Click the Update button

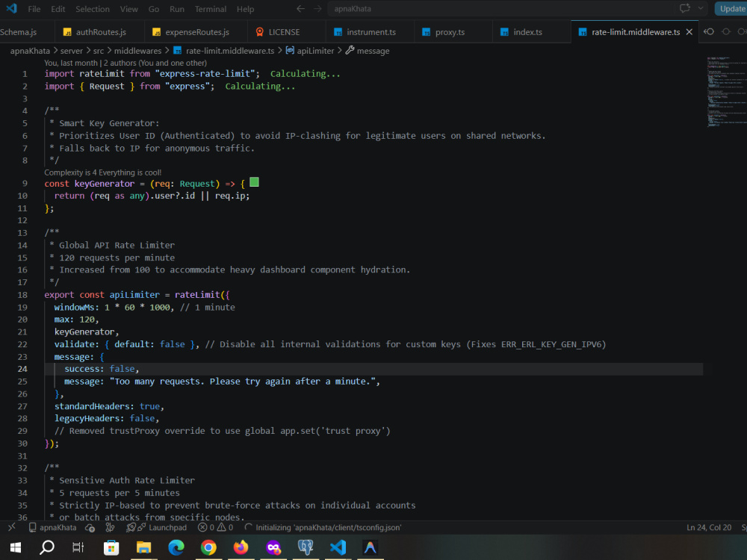click(731, 8)
